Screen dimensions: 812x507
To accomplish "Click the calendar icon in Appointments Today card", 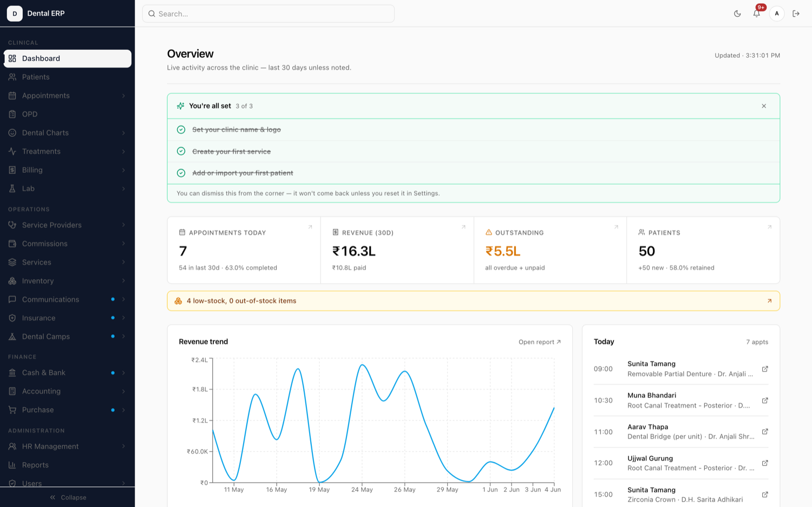I will click(182, 232).
